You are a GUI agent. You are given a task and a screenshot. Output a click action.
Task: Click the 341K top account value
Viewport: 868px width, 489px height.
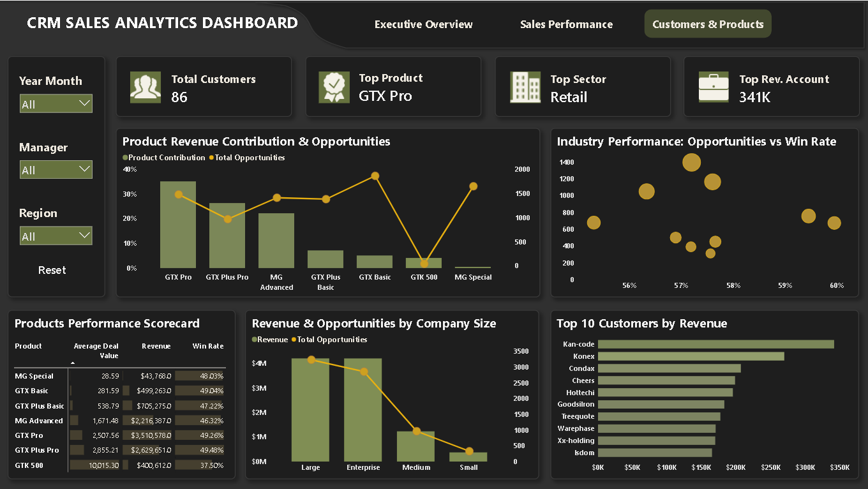pos(755,97)
